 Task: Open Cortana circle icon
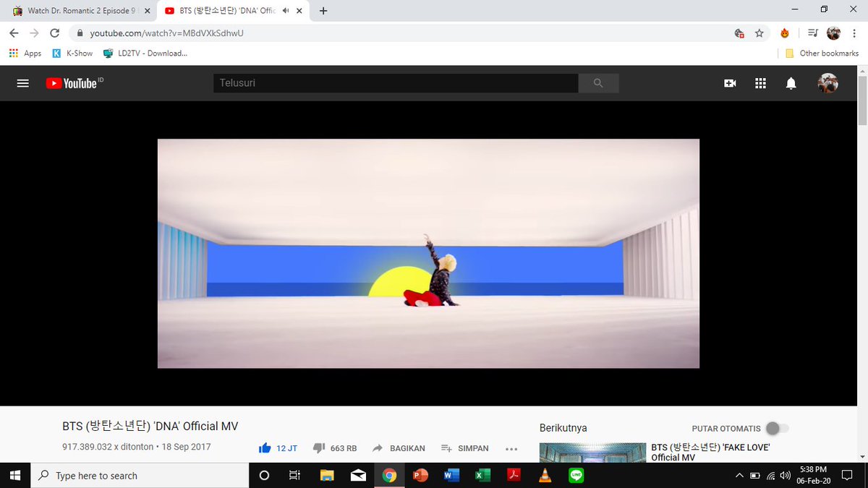coord(264,475)
